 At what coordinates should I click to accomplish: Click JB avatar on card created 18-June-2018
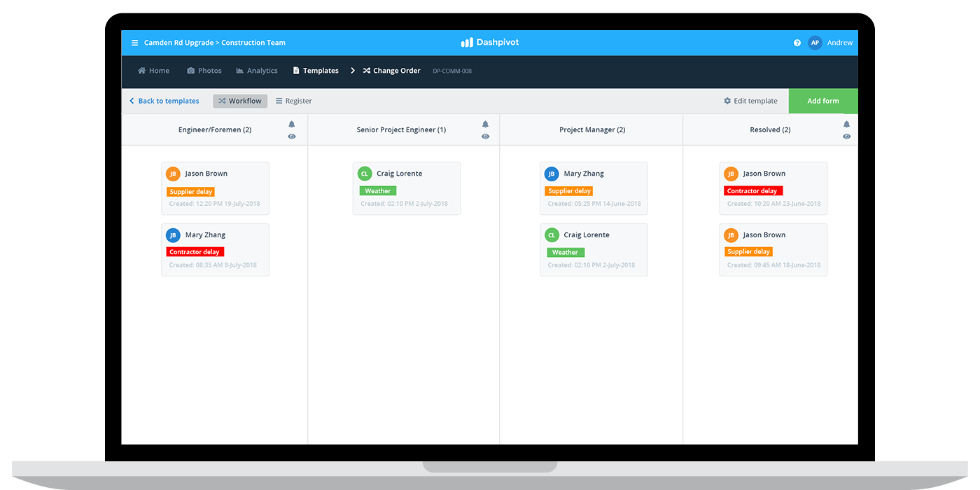[731, 235]
